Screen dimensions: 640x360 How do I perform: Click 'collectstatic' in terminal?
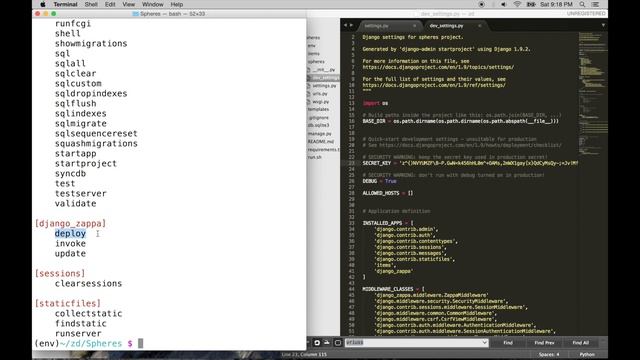(x=88, y=313)
